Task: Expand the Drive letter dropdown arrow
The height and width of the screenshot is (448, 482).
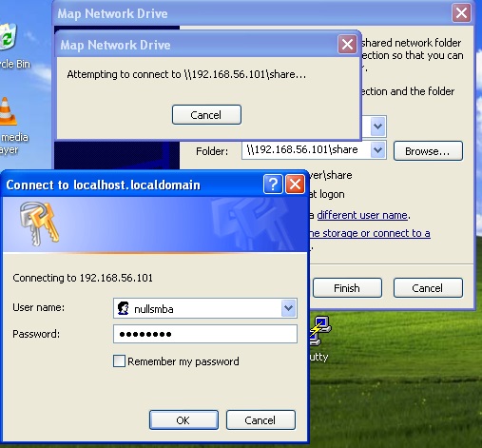Action: point(377,126)
